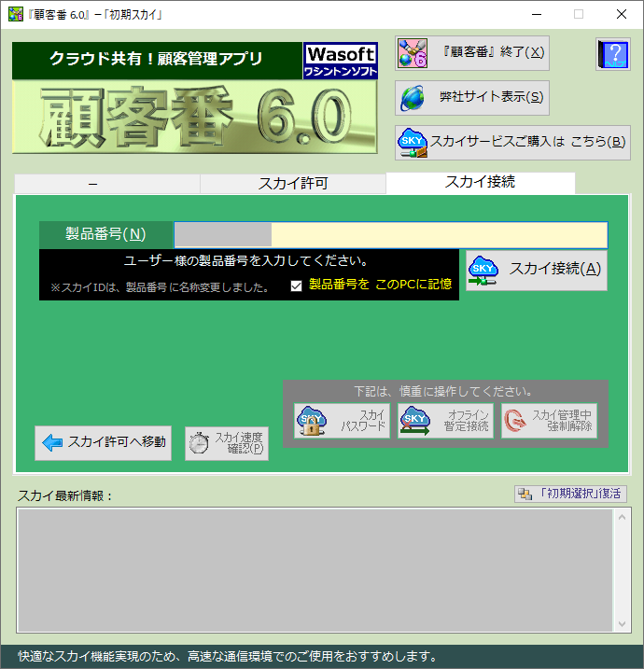Toggle 製品番号を このPCに記憶 checkbox
This screenshot has height=669, width=644.
(x=296, y=286)
